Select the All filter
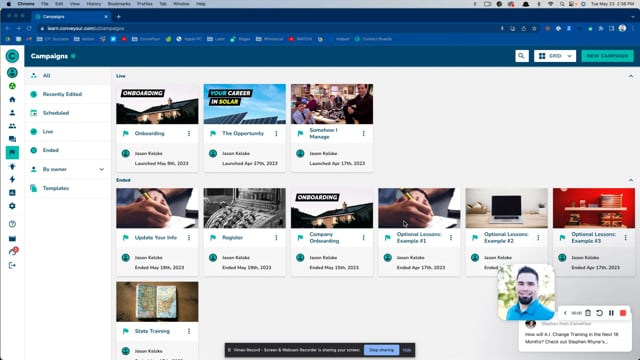640x360 pixels. pyautogui.click(x=68, y=76)
